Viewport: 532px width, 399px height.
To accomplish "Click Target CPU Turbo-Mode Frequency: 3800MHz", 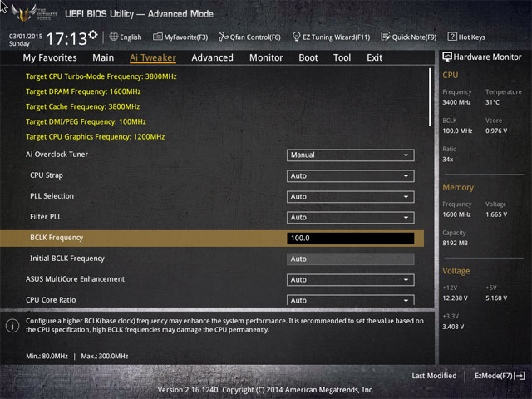I will pos(101,76).
